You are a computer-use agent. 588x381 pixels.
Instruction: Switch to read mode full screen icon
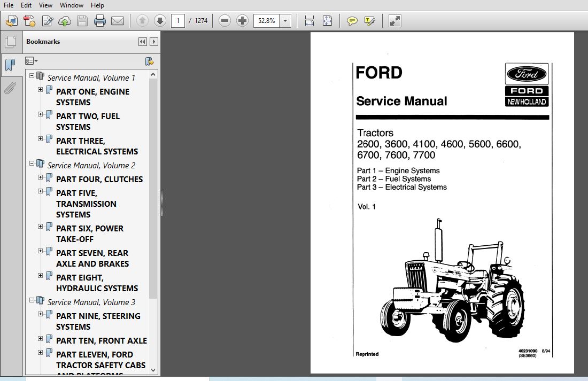[394, 21]
